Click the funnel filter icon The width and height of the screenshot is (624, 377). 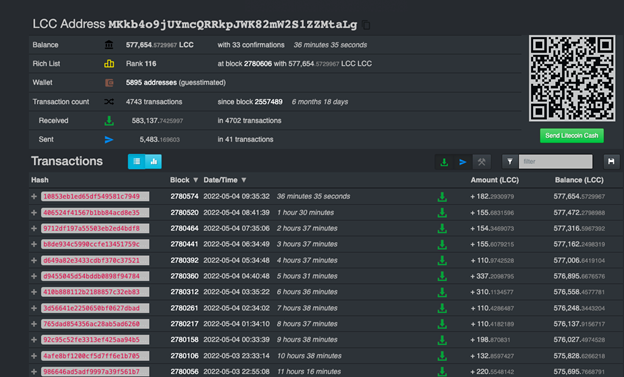[x=510, y=162]
